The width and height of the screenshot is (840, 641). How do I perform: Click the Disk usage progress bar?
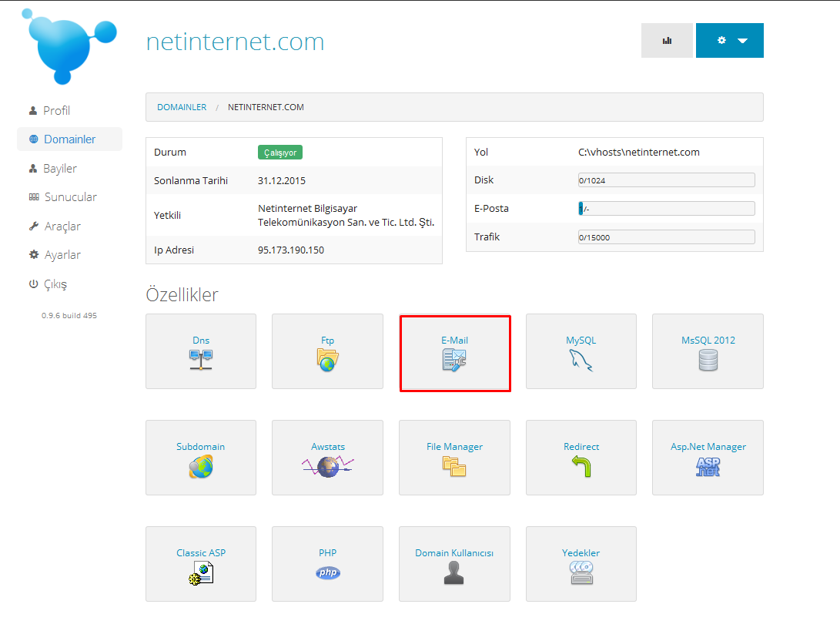pyautogui.click(x=666, y=180)
